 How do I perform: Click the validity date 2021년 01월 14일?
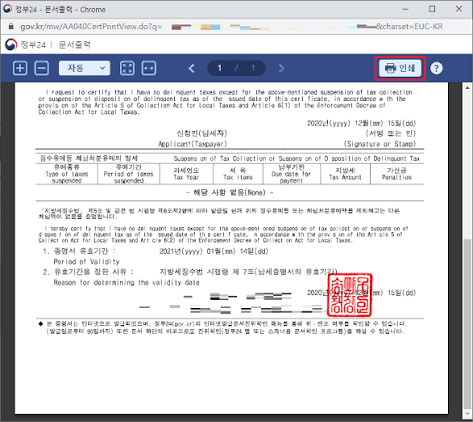pyautogui.click(x=214, y=251)
